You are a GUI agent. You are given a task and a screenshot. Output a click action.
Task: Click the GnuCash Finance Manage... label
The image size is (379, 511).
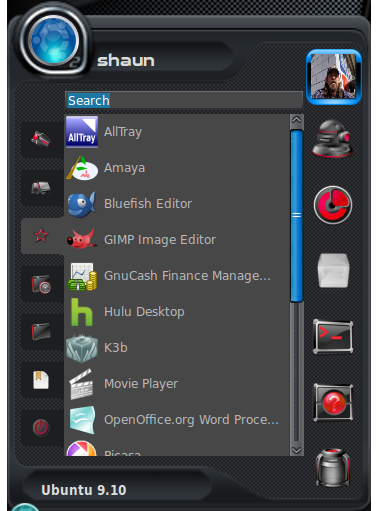coord(187,276)
